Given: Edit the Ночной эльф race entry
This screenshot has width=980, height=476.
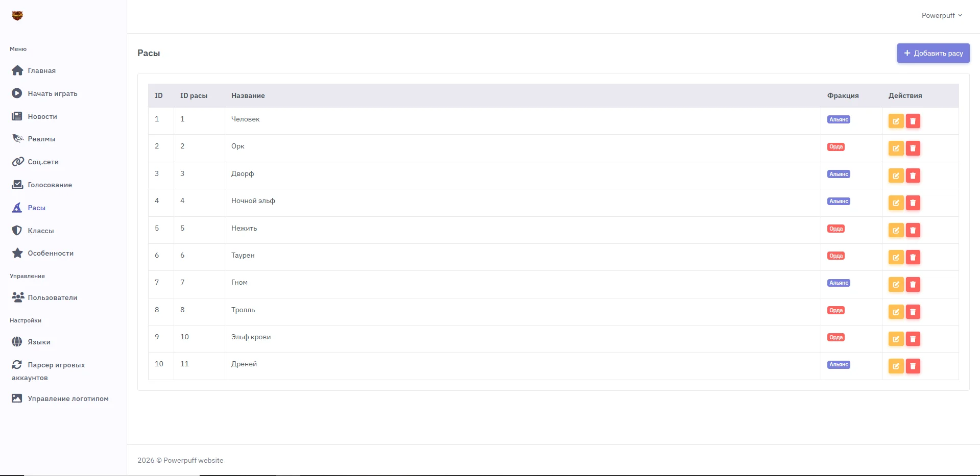Looking at the screenshot, I should tap(896, 203).
